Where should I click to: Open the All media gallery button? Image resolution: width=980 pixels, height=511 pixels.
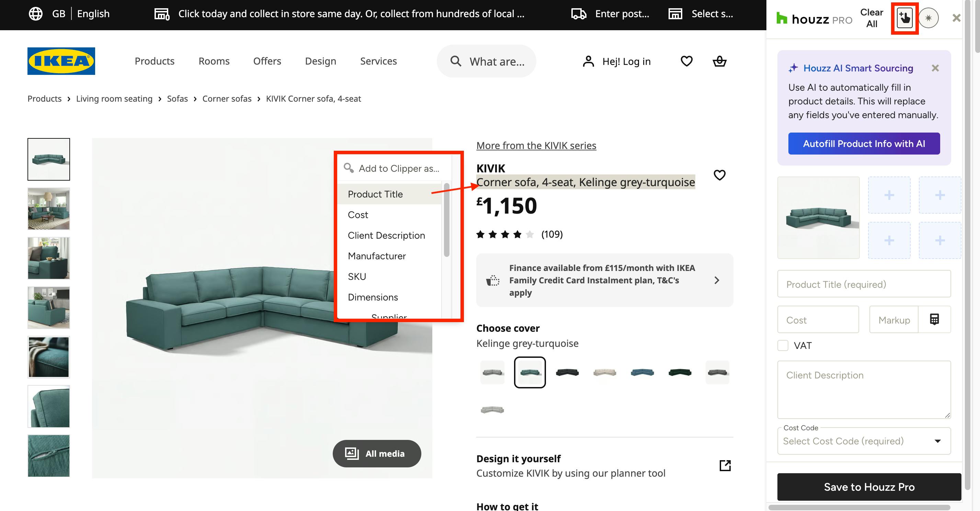[377, 454]
